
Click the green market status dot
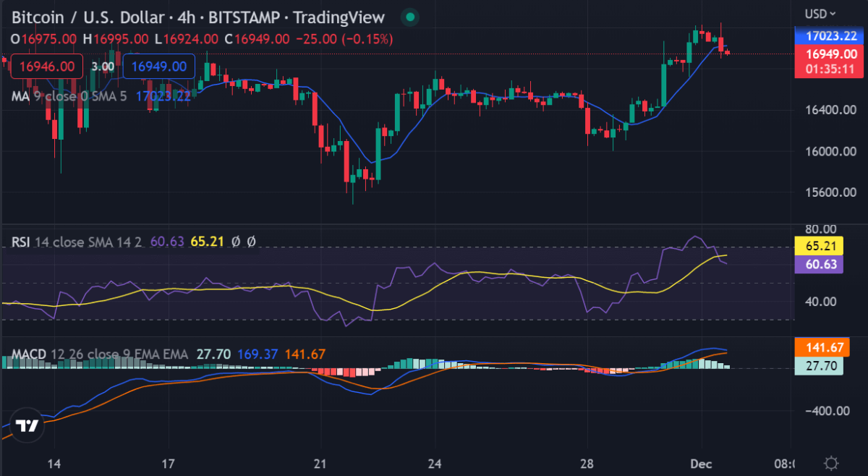click(x=410, y=17)
